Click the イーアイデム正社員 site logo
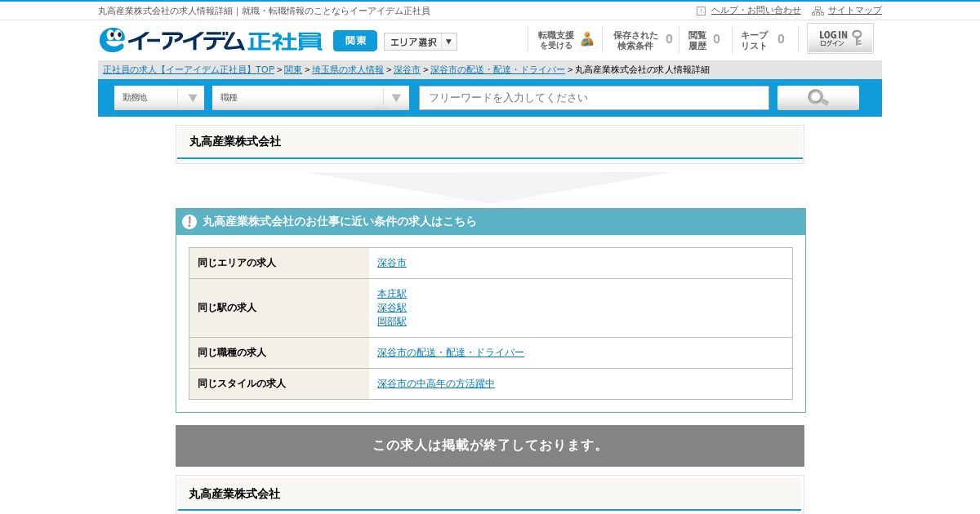 point(211,40)
